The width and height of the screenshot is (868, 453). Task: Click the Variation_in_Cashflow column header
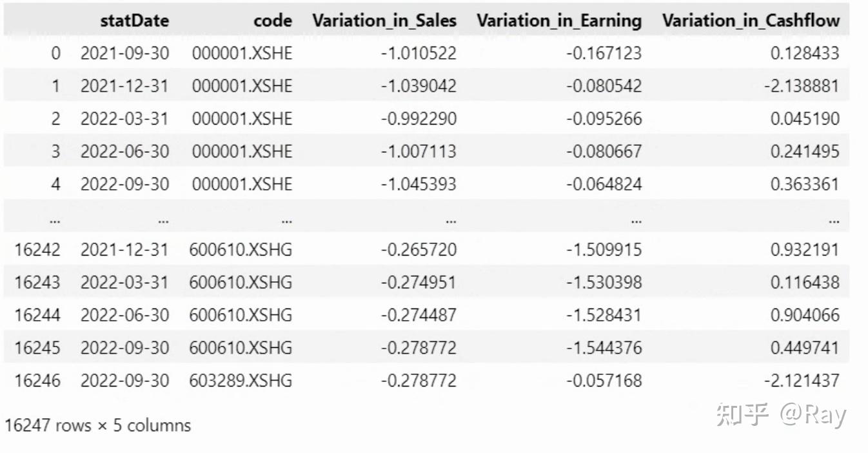751,21
